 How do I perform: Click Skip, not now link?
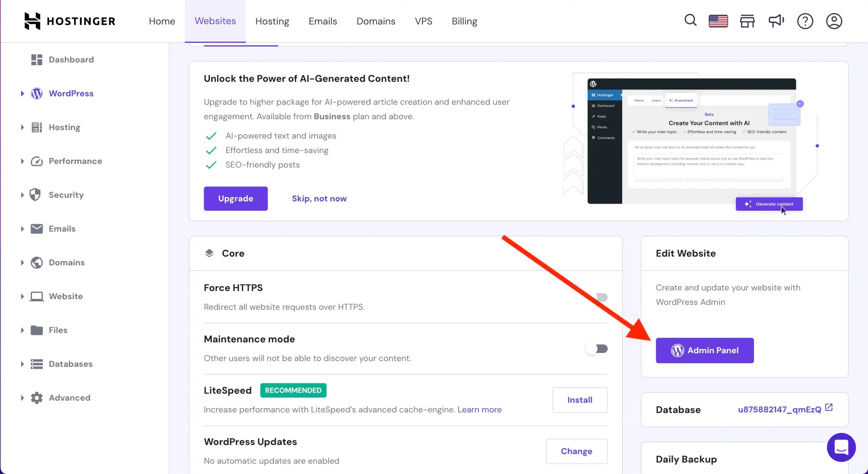point(319,198)
